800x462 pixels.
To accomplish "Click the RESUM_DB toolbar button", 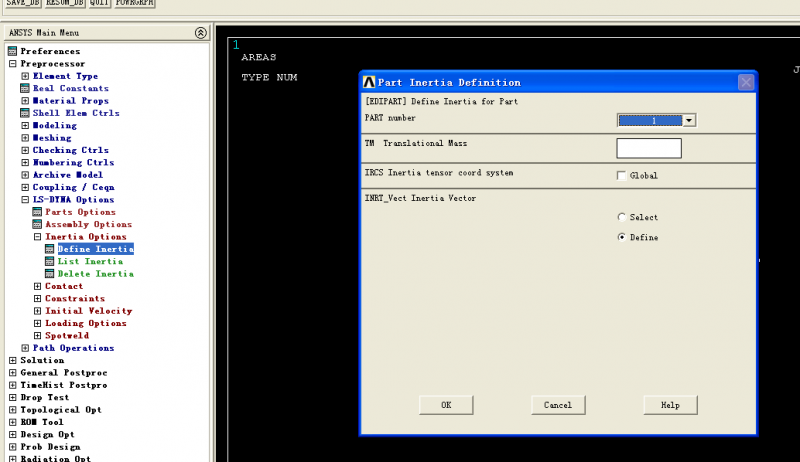I will tap(64, 4).
